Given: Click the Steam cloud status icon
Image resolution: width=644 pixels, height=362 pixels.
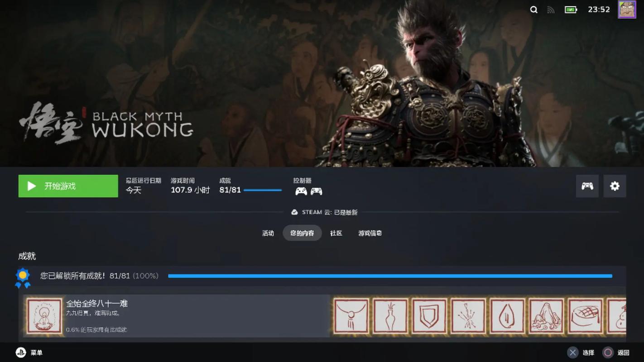Looking at the screenshot, I should 294,212.
